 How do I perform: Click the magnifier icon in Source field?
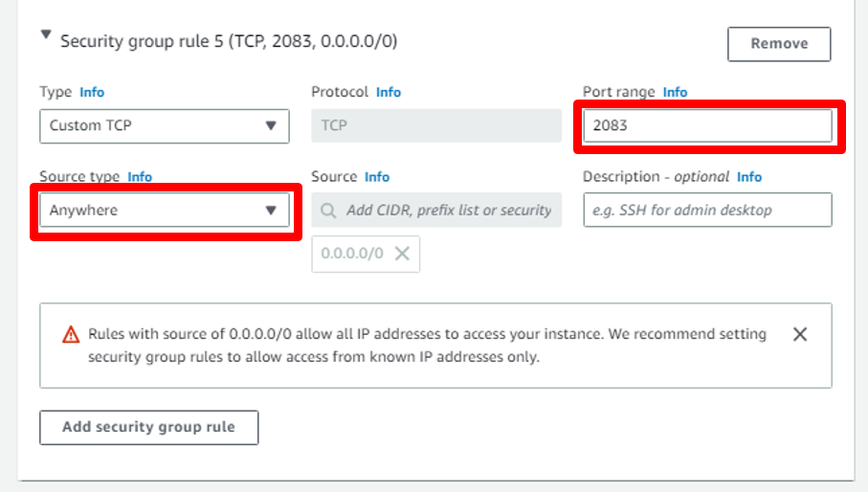click(329, 210)
